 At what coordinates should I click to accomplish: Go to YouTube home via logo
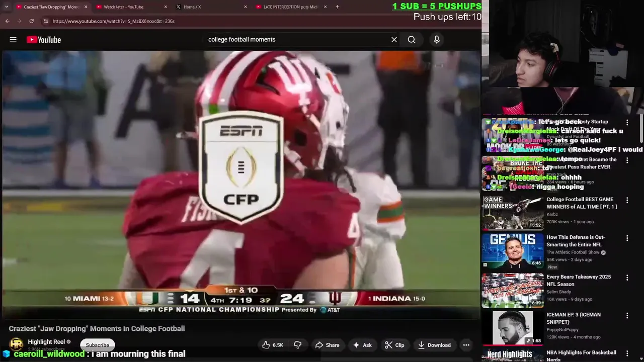[x=44, y=40]
